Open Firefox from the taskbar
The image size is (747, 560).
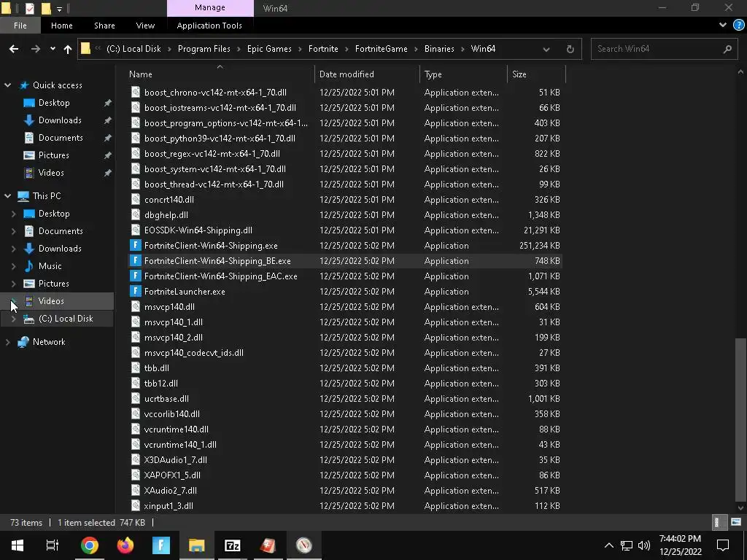(x=125, y=545)
